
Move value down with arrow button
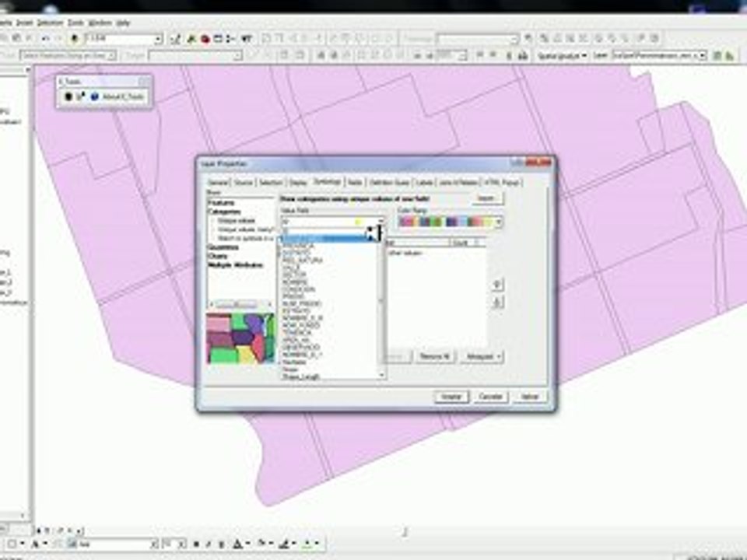[x=497, y=302]
